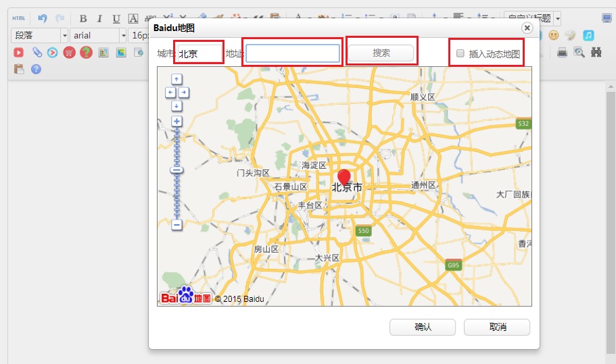Click the preview magnifier icon
The image size is (616, 364).
point(579,52)
